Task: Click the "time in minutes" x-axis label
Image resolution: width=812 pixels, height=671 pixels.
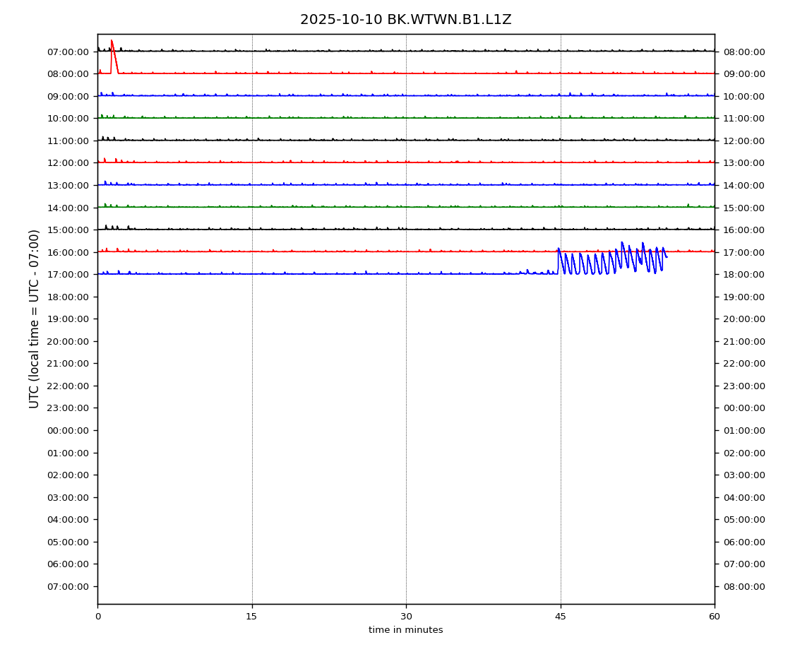Action: [x=405, y=630]
